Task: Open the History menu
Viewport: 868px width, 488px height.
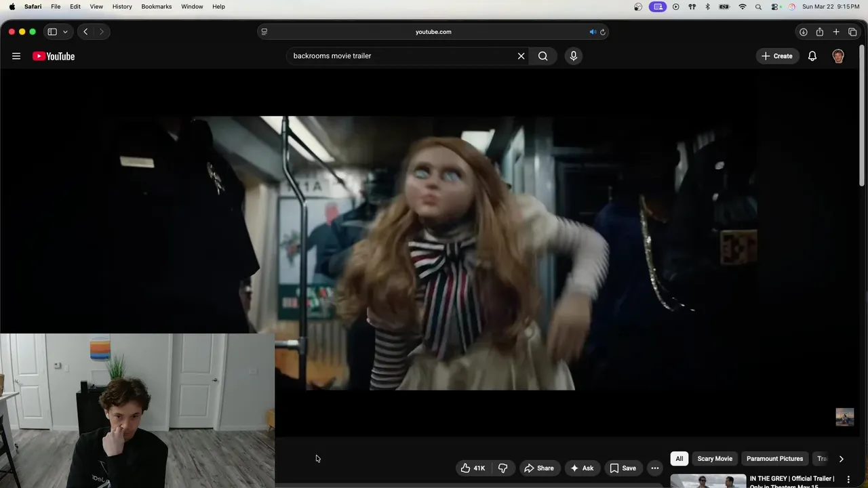Action: (122, 7)
